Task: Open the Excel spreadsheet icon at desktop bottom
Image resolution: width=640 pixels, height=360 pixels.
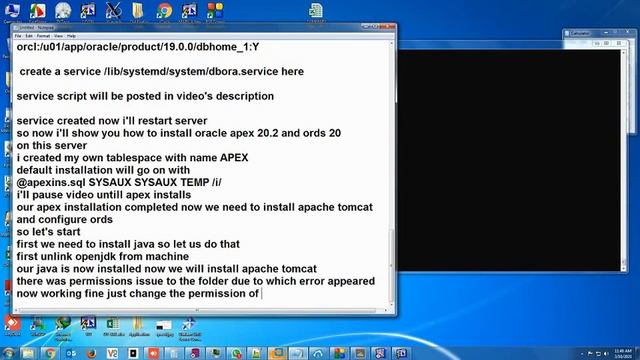Action: [x=113, y=324]
